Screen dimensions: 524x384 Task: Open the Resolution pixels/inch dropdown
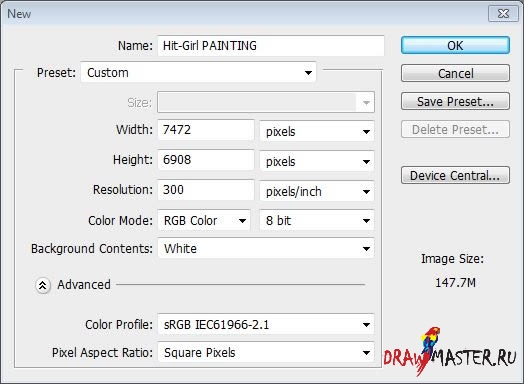point(317,191)
